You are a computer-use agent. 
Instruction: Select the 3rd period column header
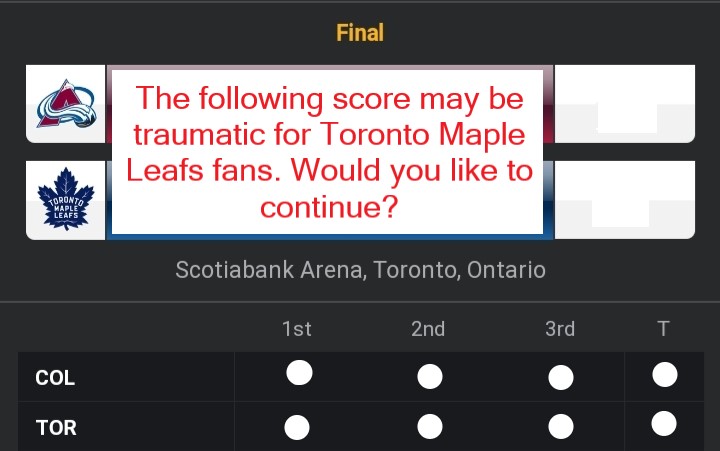point(560,329)
